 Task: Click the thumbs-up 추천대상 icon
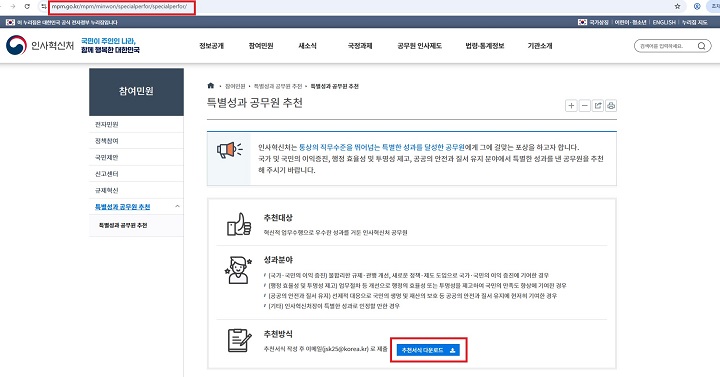pyautogui.click(x=239, y=224)
